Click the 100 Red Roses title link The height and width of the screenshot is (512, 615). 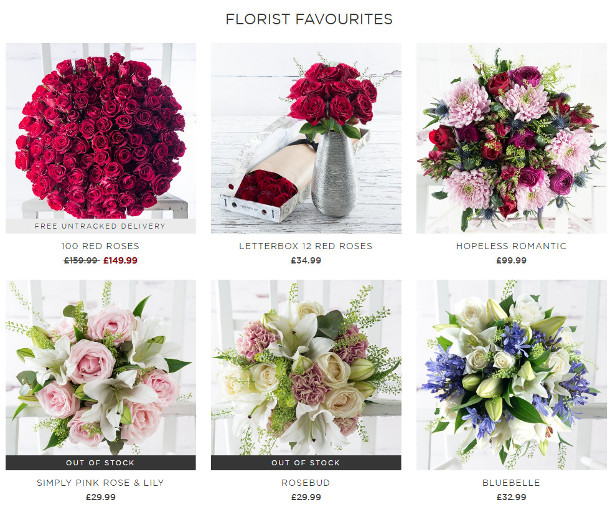(x=100, y=246)
